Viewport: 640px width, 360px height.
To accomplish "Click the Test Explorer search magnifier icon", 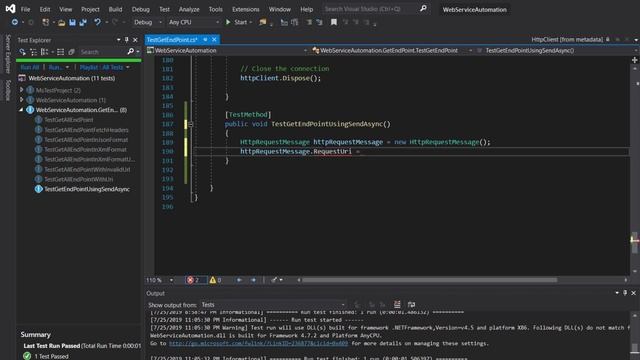I will tap(131, 51).
